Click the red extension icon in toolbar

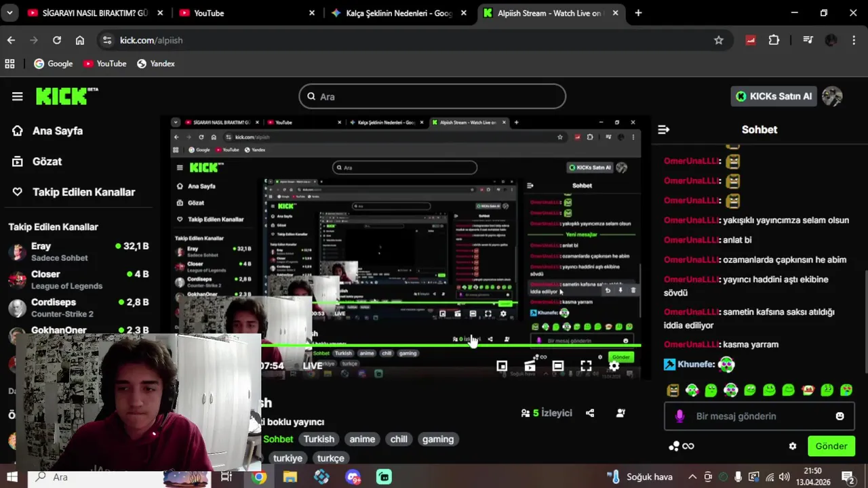[751, 40]
